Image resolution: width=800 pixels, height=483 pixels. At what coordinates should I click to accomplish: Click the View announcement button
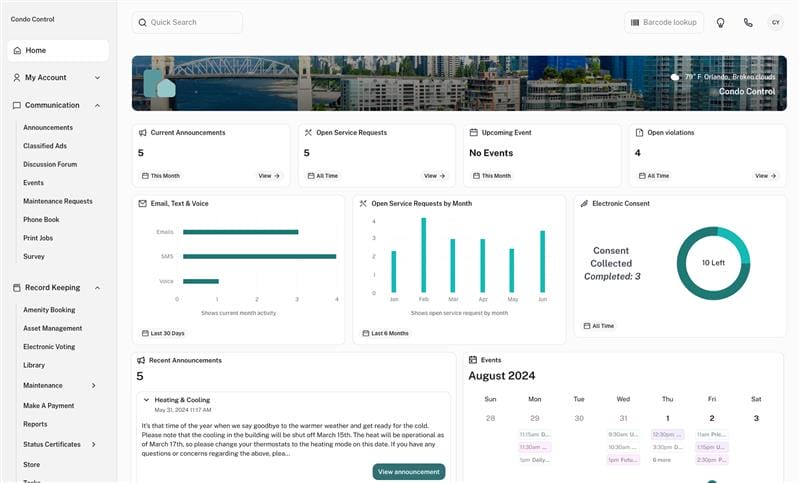(x=408, y=472)
